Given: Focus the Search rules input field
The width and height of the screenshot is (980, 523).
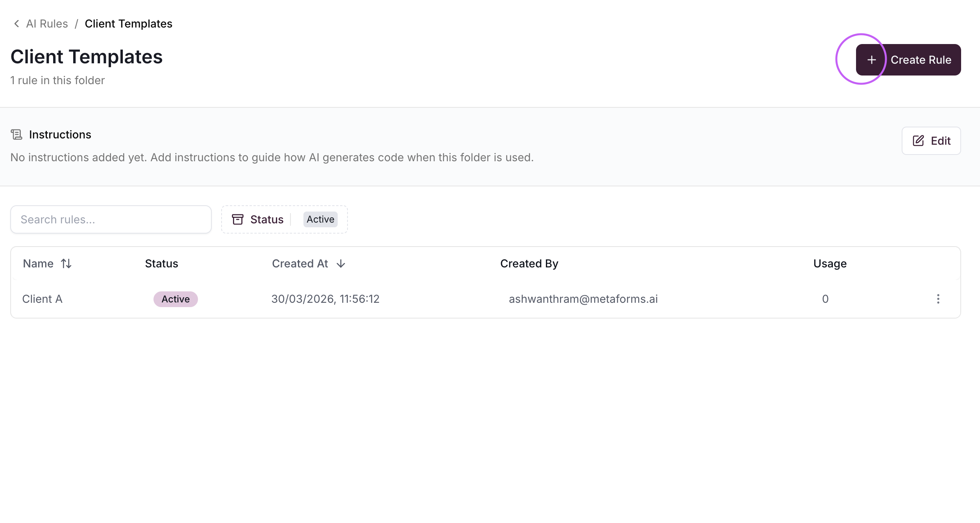Looking at the screenshot, I should tap(111, 219).
